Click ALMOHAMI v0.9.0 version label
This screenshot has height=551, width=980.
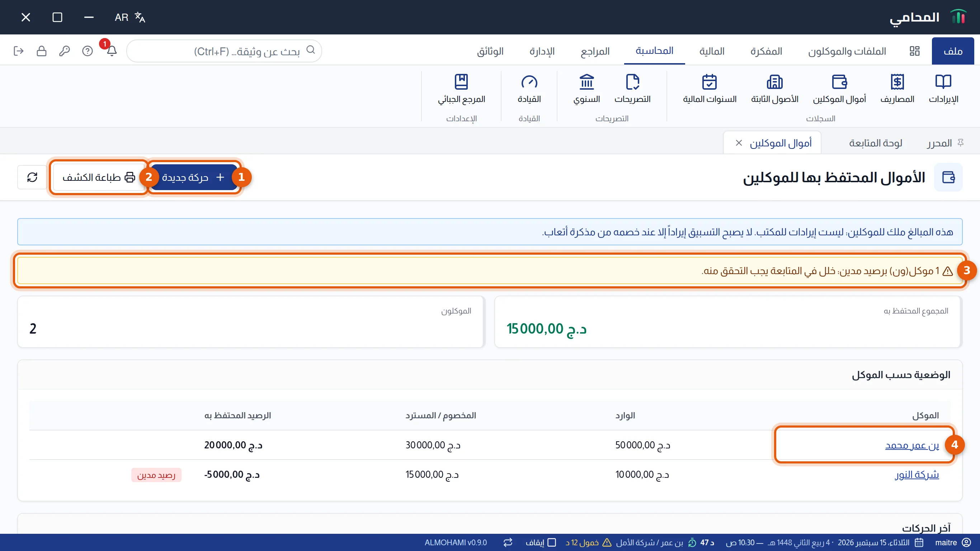tap(456, 542)
